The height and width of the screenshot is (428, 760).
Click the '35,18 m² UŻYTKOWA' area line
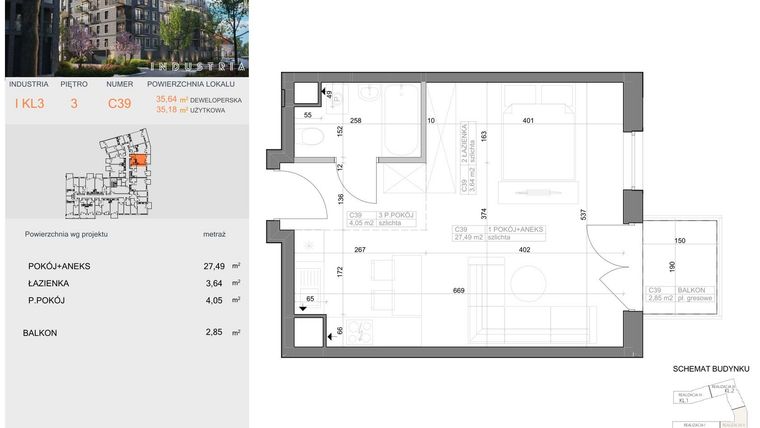point(190,110)
